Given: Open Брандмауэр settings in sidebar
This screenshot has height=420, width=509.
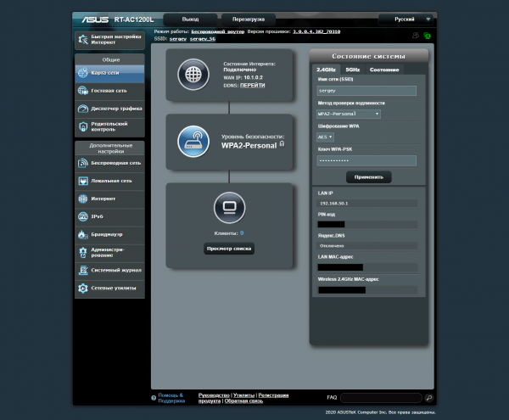Looking at the screenshot, I should [109, 234].
